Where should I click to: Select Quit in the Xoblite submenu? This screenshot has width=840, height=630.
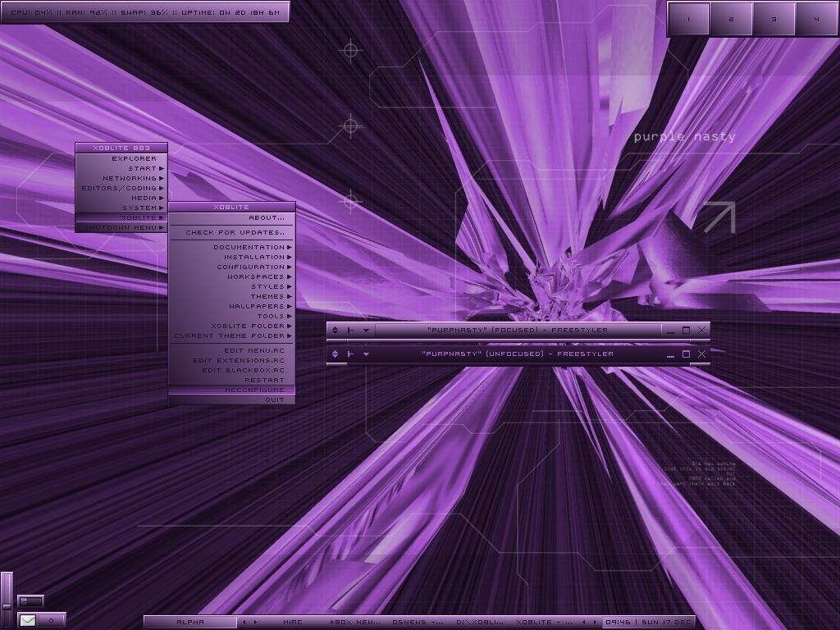click(232, 399)
